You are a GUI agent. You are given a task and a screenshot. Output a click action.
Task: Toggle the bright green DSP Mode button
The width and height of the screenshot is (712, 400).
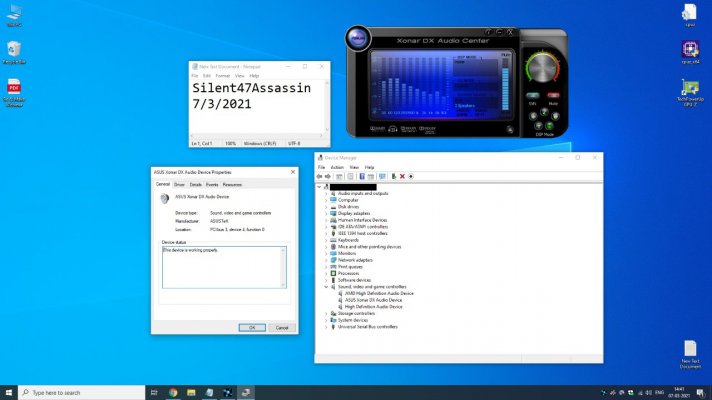tap(549, 126)
